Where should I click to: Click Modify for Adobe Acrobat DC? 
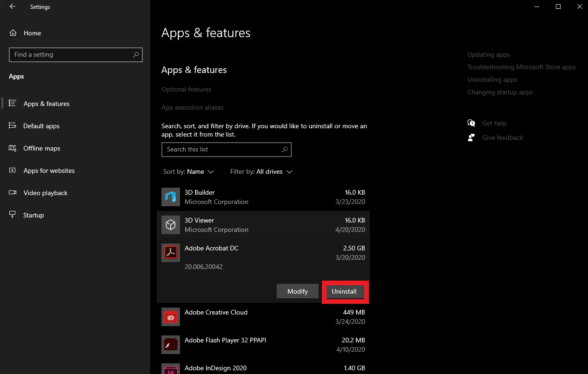298,291
